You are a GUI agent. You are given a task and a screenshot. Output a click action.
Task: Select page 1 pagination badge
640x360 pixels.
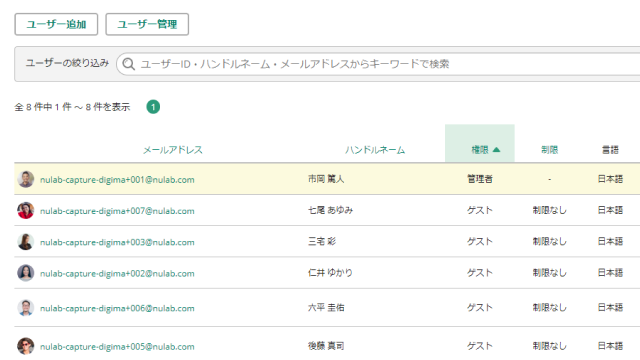153,107
